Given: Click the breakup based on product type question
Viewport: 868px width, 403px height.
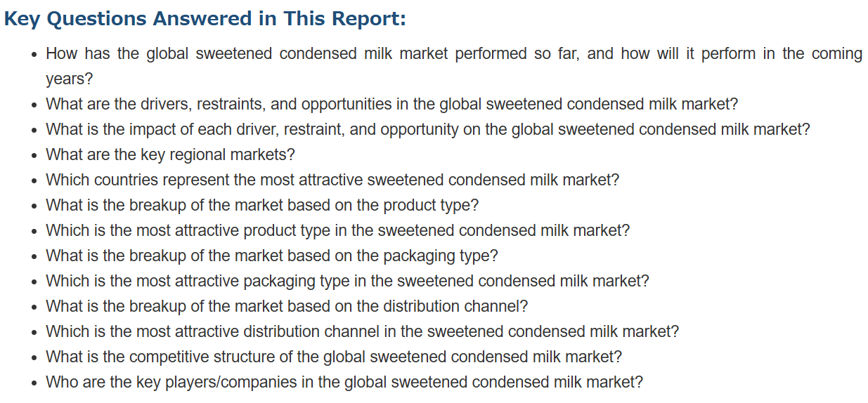Looking at the screenshot, I should tap(262, 205).
